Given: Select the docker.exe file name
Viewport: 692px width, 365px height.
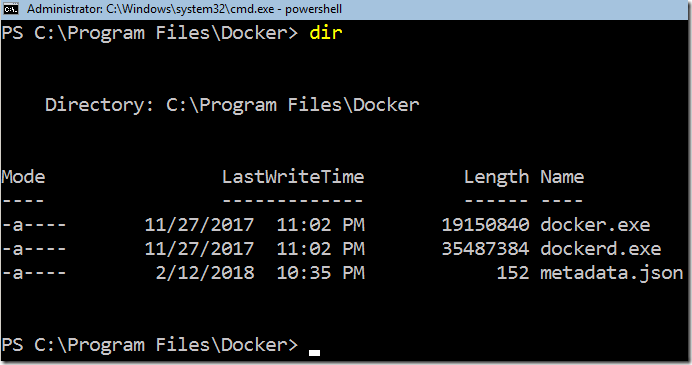Looking at the screenshot, I should [595, 225].
